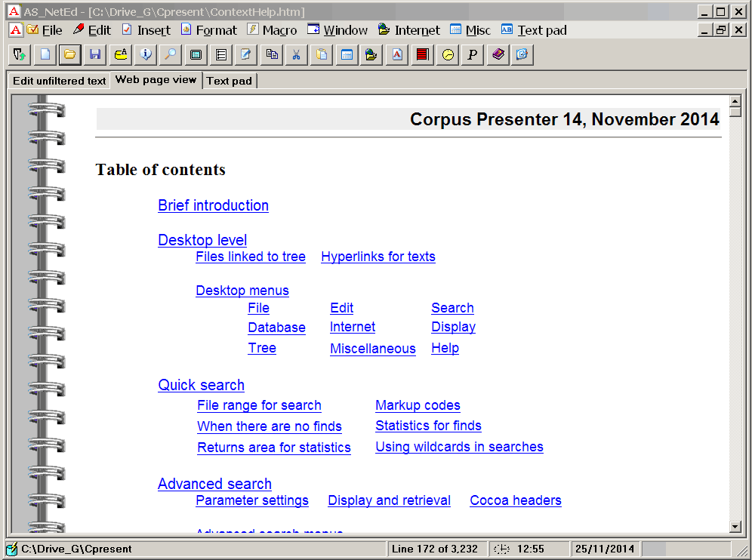Open the Macro menu
Viewport: 752px width, 560px height.
point(272,30)
